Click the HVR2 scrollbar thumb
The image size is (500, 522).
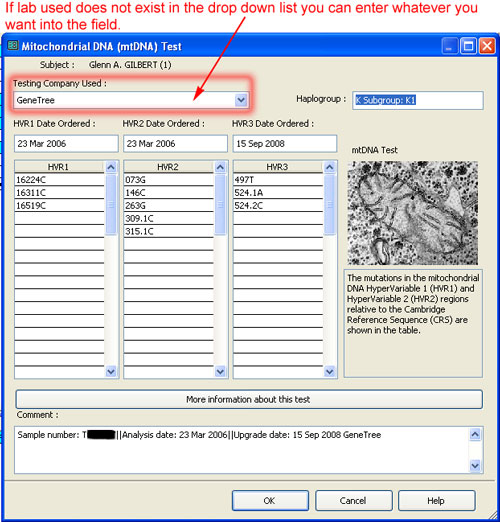tap(220, 204)
